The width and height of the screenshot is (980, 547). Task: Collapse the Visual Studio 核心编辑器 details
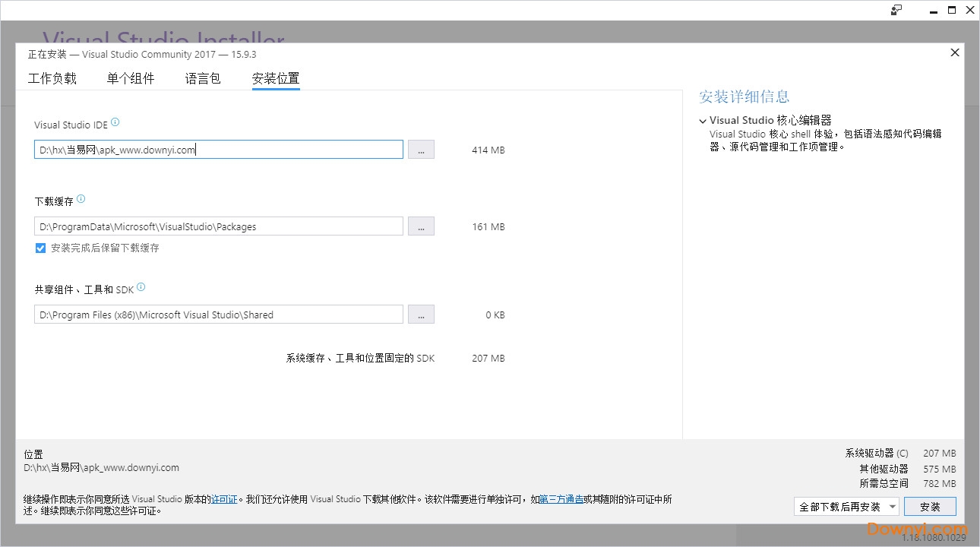coord(703,120)
